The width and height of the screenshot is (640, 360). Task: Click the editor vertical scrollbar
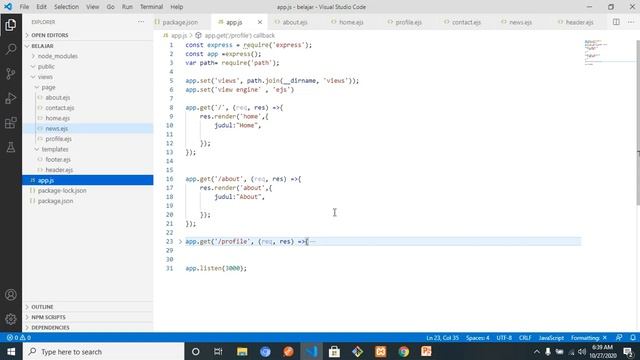click(638, 122)
